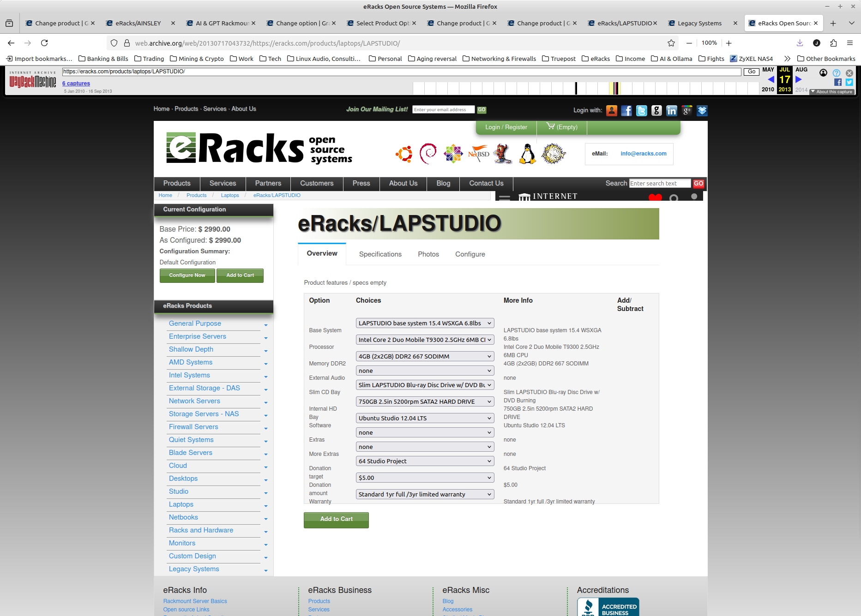Open the Warranty dropdown

(x=425, y=494)
